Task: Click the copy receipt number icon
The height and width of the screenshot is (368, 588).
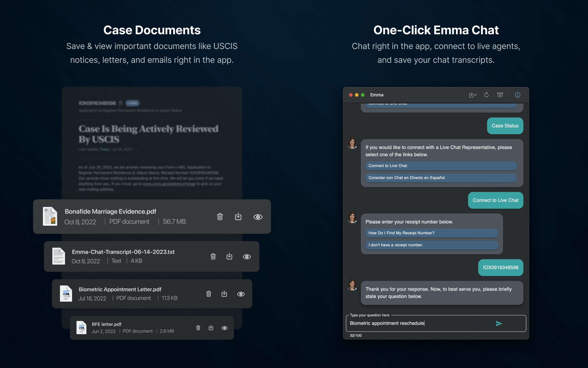Action: (x=120, y=103)
